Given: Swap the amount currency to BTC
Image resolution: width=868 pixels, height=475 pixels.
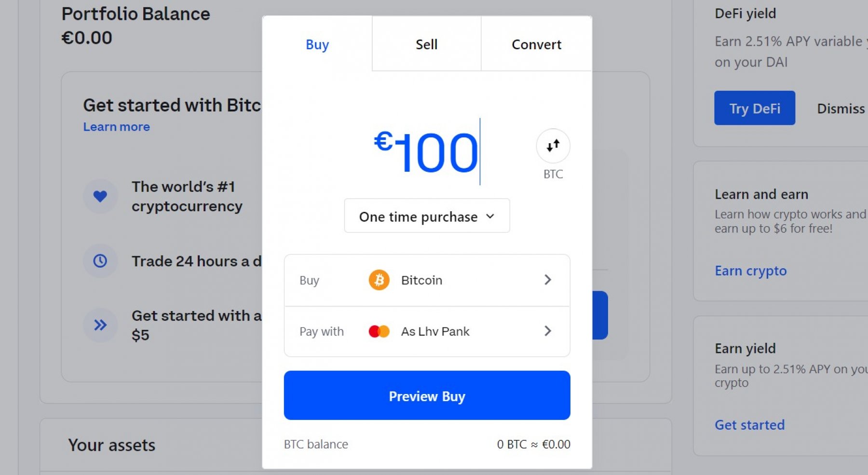Looking at the screenshot, I should [x=553, y=146].
